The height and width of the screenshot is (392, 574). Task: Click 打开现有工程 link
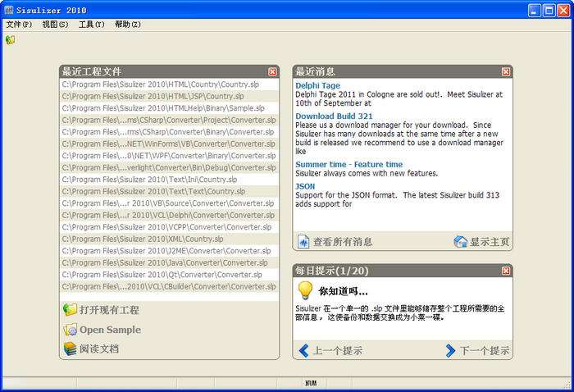tap(109, 310)
